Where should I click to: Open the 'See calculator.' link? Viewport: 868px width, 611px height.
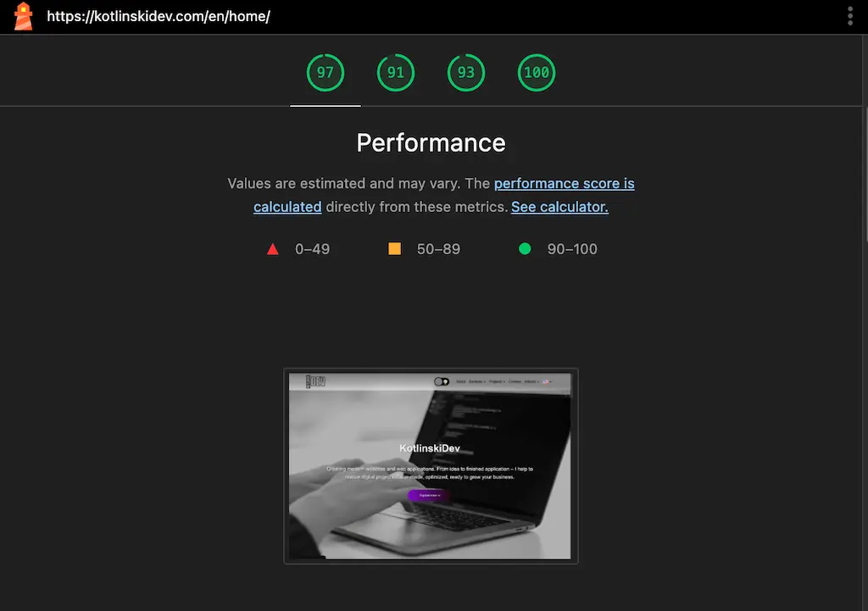(x=559, y=207)
